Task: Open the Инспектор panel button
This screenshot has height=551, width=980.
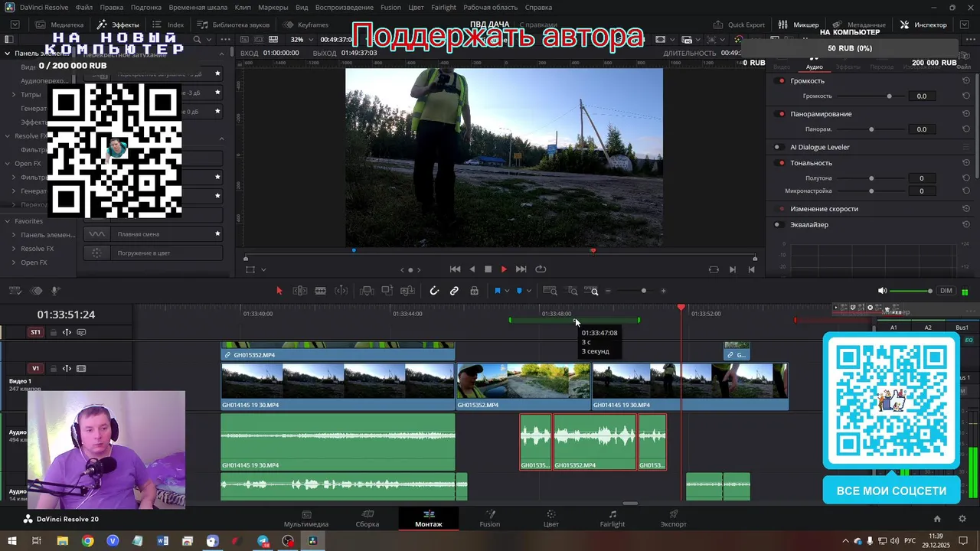Action: click(923, 24)
